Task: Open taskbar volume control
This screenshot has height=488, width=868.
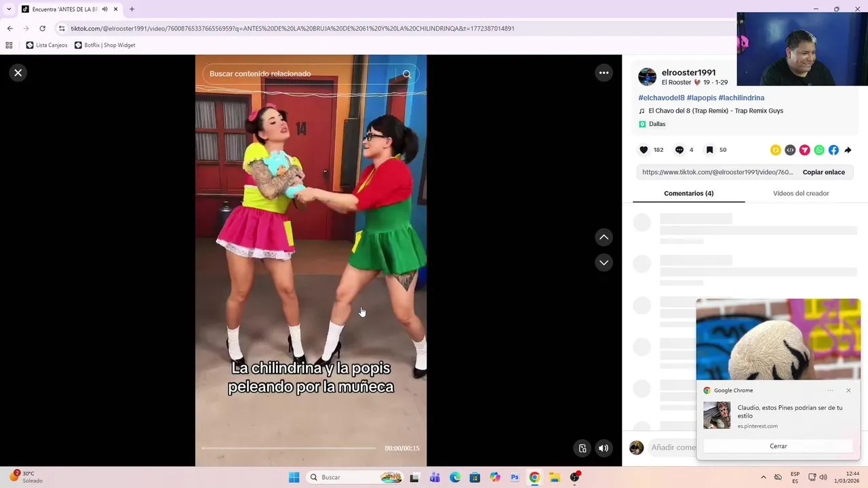Action: (x=823, y=477)
